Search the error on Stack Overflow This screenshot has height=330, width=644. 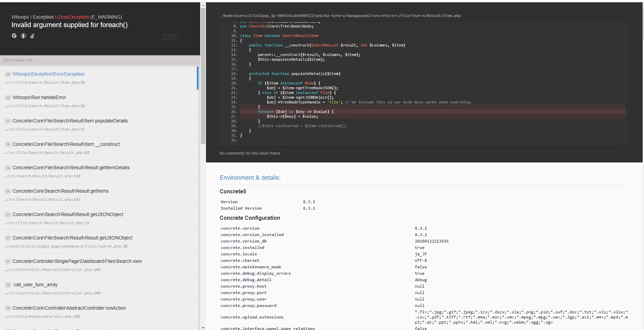pos(32,36)
